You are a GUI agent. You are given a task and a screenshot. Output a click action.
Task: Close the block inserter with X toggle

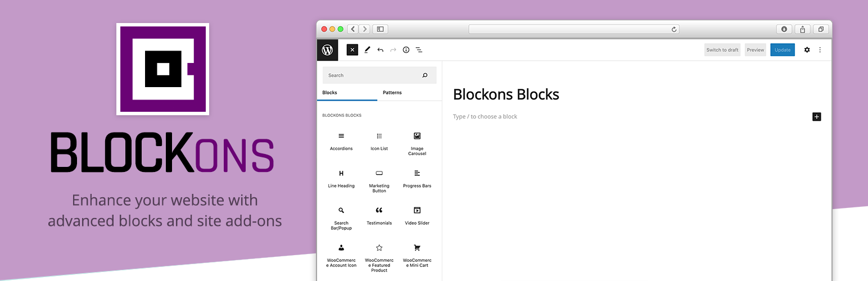click(x=352, y=50)
